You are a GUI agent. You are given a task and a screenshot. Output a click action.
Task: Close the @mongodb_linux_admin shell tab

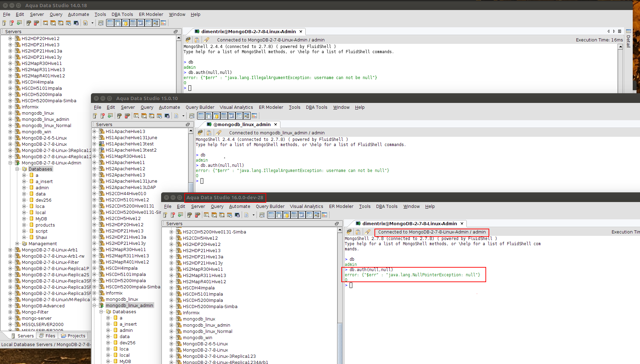(276, 125)
